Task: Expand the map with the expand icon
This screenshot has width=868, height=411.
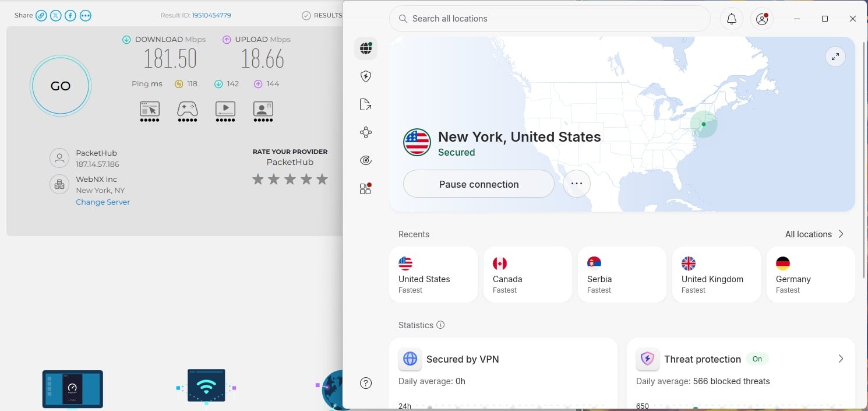Action: click(x=835, y=57)
